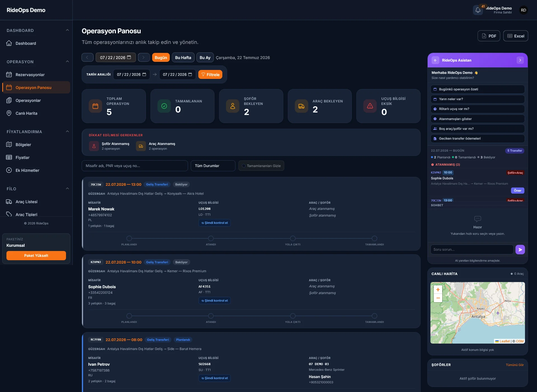Toggle Tamamlananları Gizle checkbox

[244, 166]
